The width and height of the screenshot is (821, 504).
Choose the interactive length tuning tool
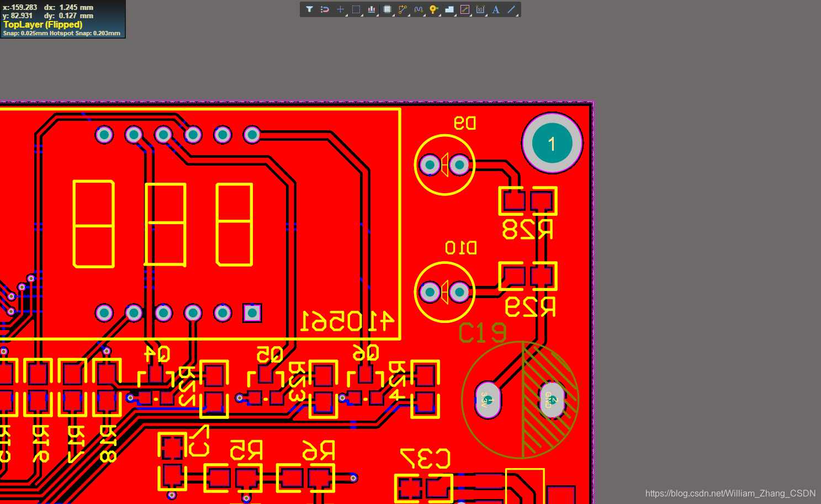pos(418,9)
